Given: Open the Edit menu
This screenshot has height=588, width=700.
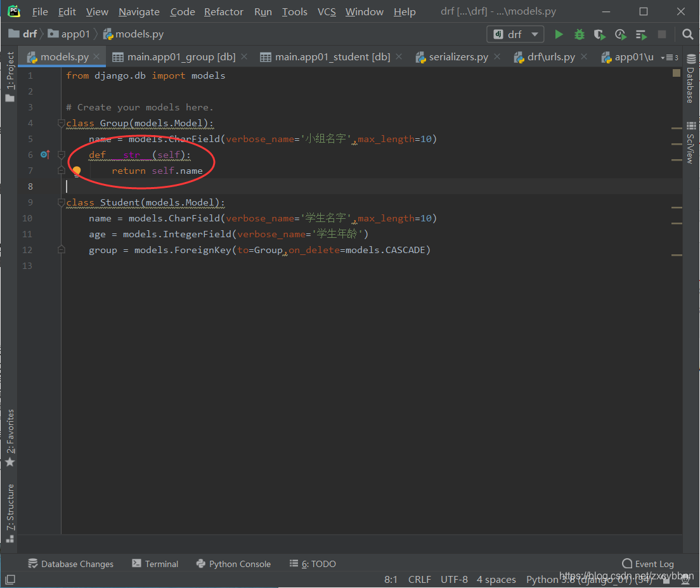Looking at the screenshot, I should 67,12.
